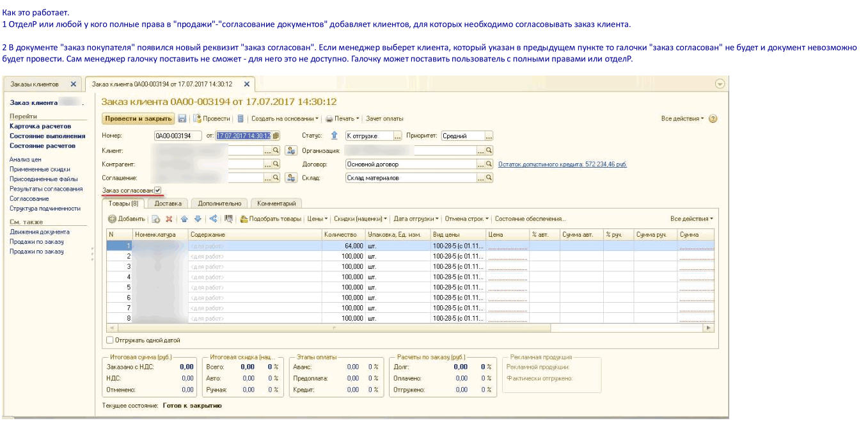Click the red X delete row icon

pyautogui.click(x=169, y=219)
